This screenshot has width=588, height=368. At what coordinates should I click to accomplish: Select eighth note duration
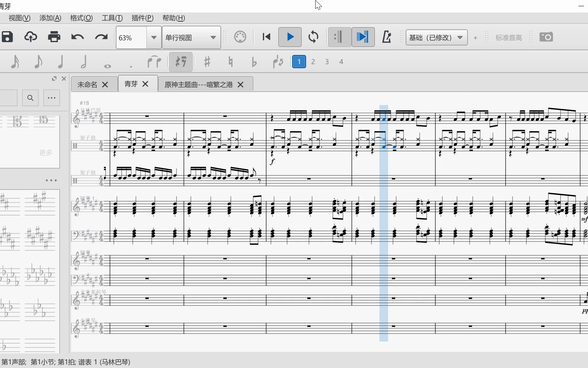click(38, 62)
